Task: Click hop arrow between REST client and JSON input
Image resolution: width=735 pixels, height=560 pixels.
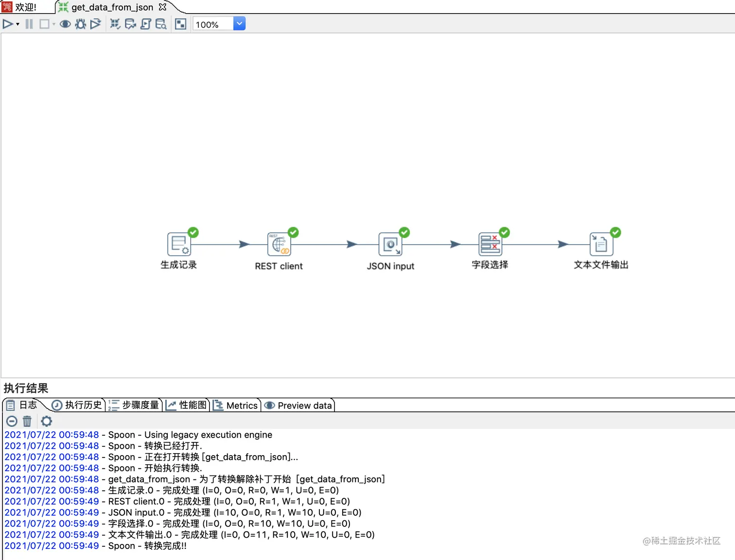Action: coord(352,244)
